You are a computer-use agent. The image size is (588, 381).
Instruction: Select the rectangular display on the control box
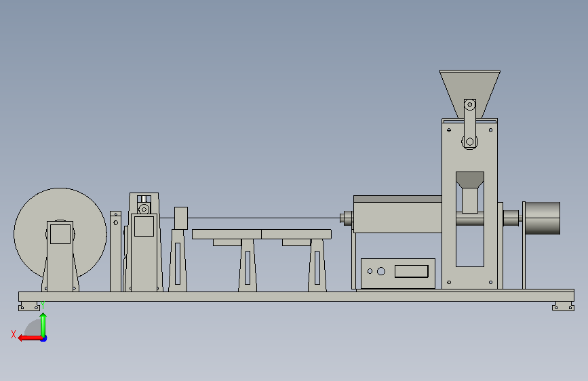coord(412,271)
